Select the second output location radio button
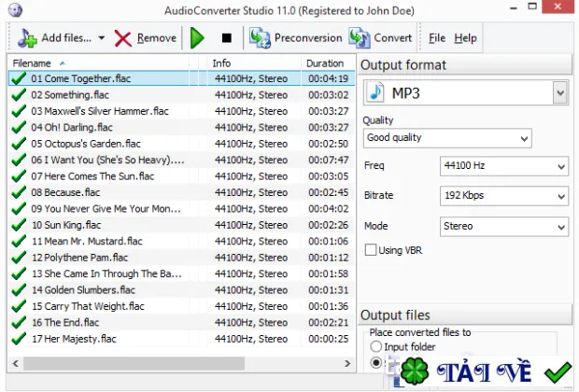The image size is (579, 392). pyautogui.click(x=376, y=363)
